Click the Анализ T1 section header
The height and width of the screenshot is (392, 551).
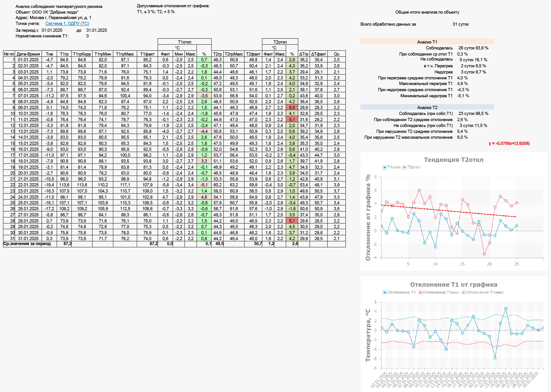[427, 42]
